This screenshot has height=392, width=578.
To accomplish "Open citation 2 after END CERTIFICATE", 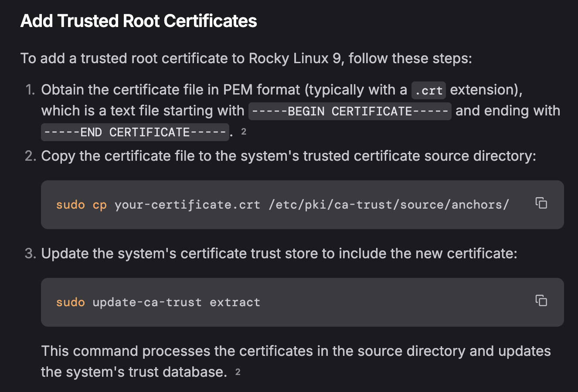I will point(244,132).
